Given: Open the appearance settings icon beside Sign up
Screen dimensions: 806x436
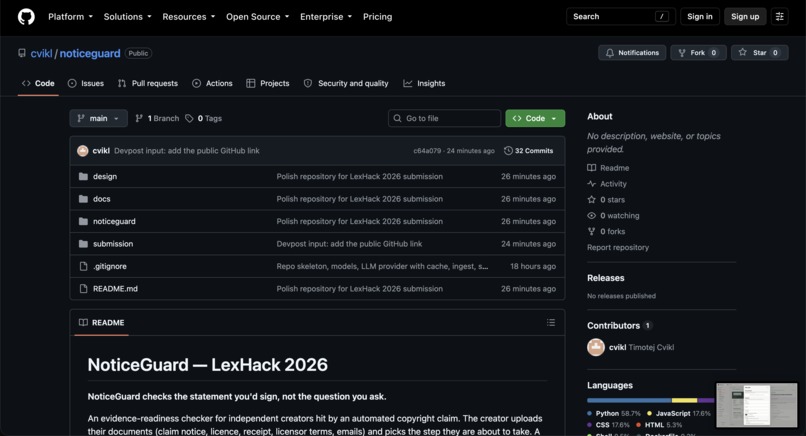Looking at the screenshot, I should pyautogui.click(x=779, y=16).
